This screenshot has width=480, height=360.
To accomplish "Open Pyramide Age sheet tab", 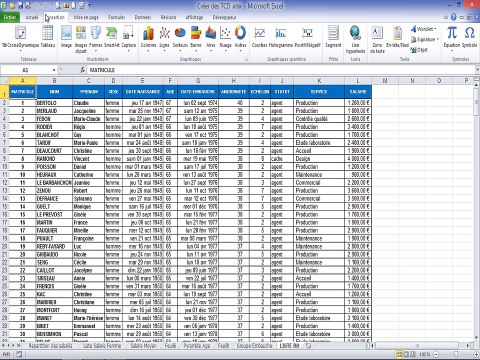I will pos(197,346).
